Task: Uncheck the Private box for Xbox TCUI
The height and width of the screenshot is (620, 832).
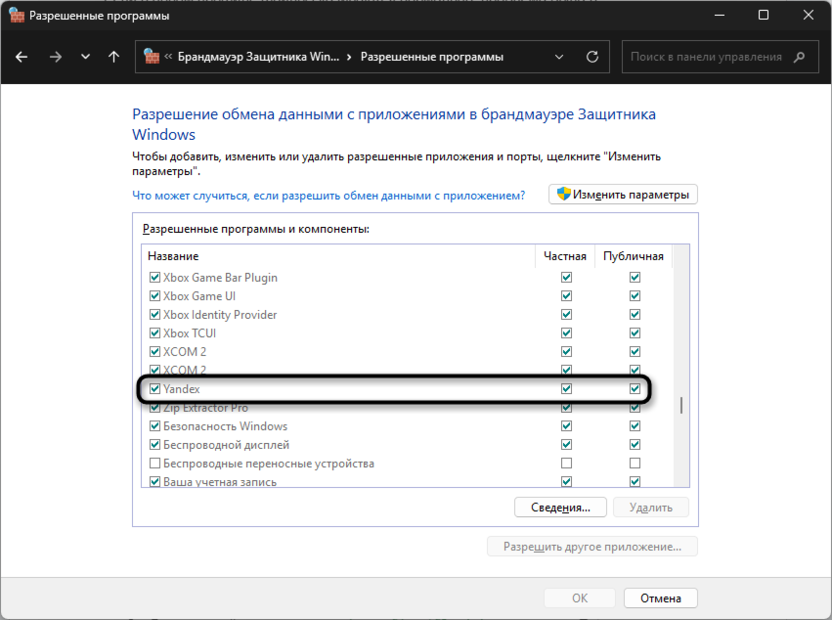Action: pyautogui.click(x=567, y=333)
